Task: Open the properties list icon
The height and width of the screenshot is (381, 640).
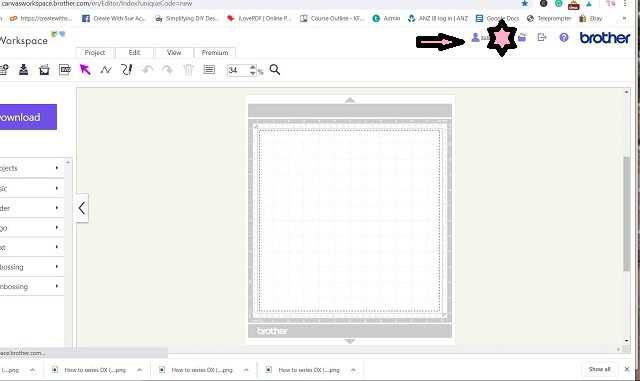Action: [x=209, y=70]
